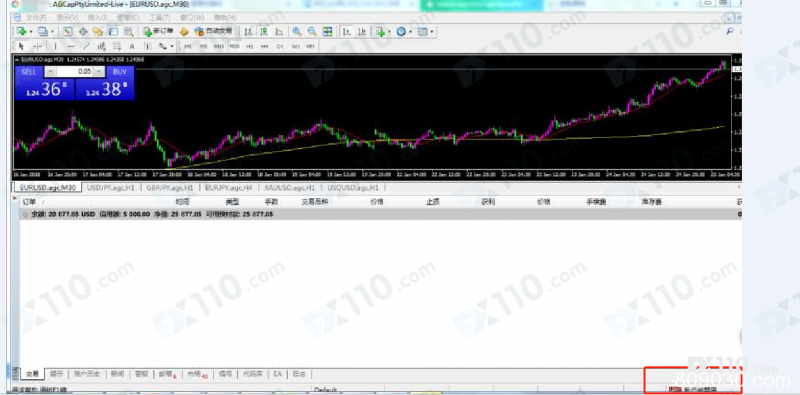Image resolution: width=800 pixels, height=395 pixels.
Task: Switch to the H1 timeframe button
Action: (x=249, y=46)
